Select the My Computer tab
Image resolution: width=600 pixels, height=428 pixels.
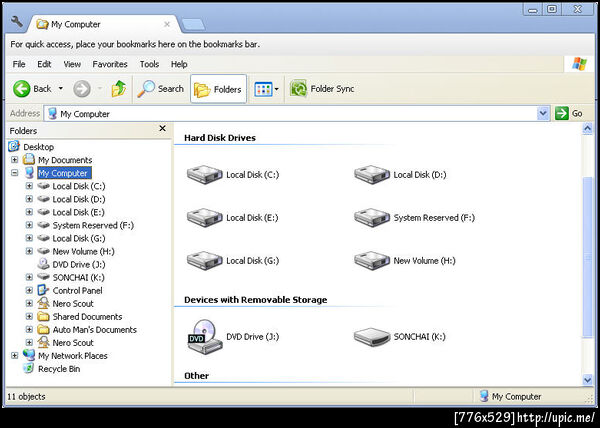click(x=101, y=24)
